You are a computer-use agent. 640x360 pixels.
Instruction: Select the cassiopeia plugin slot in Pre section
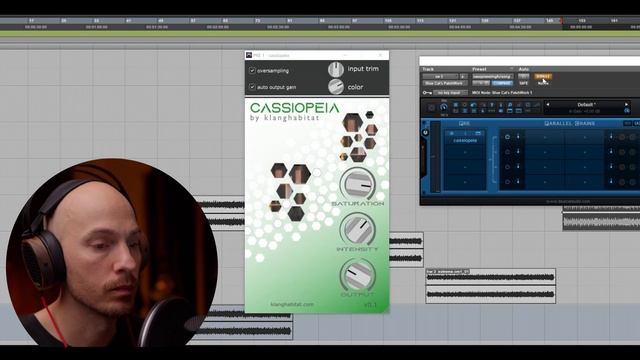[465, 140]
